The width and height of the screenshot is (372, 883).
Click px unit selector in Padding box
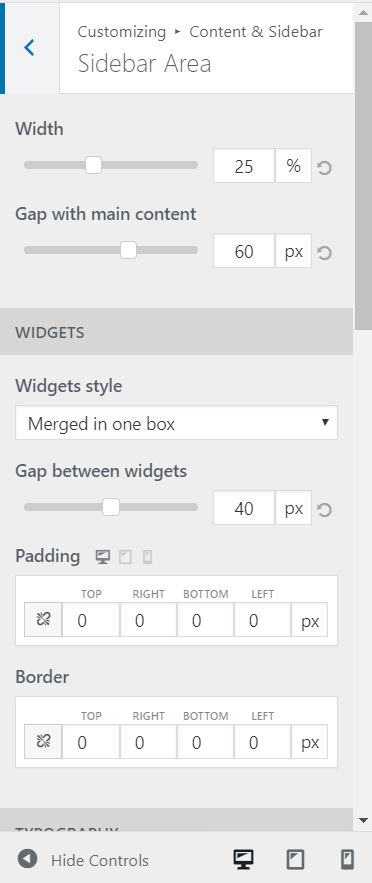click(x=310, y=621)
